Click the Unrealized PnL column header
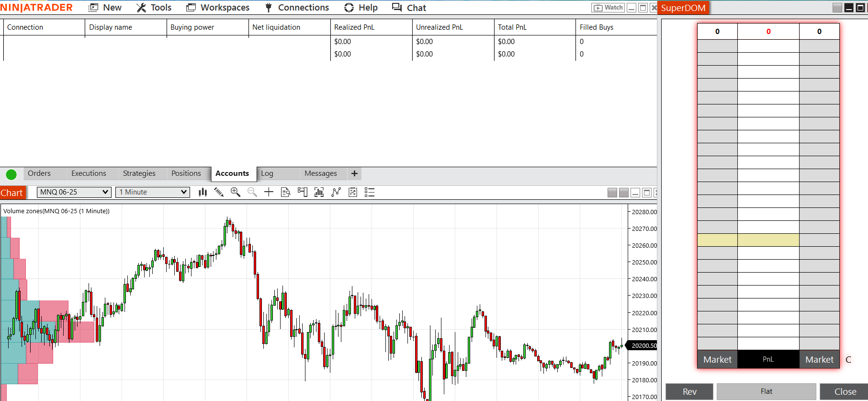 [453, 27]
